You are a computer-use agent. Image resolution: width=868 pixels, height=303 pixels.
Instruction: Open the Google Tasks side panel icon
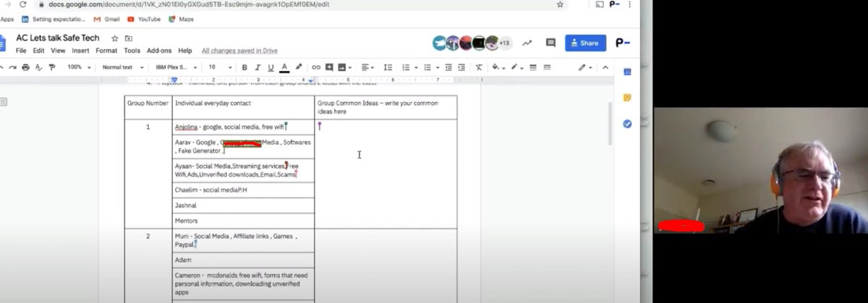pos(627,124)
